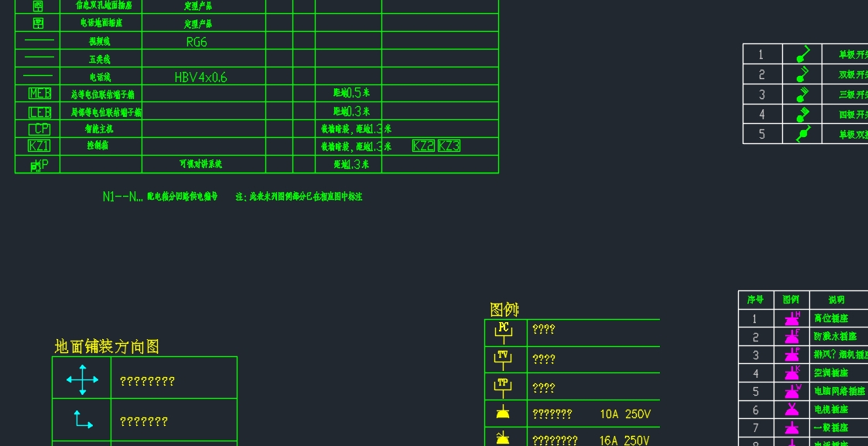Click the magenta K air-conditioner socket symbol
The image size is (868, 446).
click(x=792, y=372)
